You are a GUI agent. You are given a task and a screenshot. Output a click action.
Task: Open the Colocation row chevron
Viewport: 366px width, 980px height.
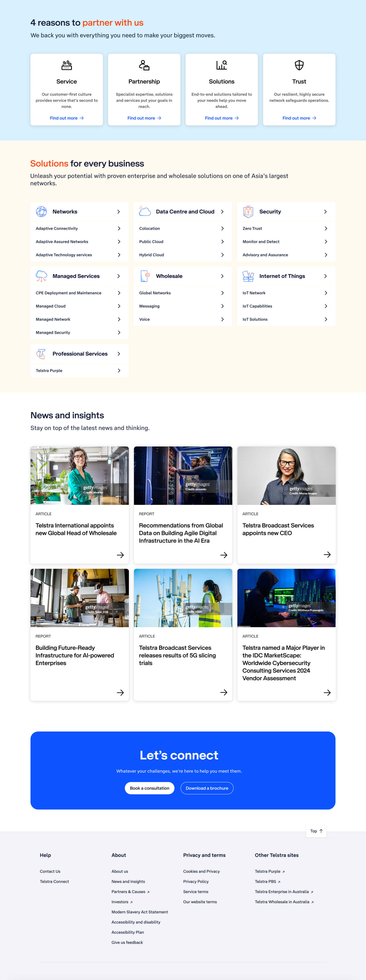tap(222, 229)
